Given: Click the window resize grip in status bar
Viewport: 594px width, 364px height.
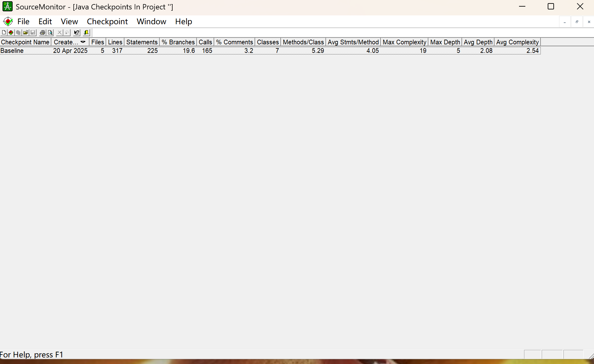Looking at the screenshot, I should [591, 356].
